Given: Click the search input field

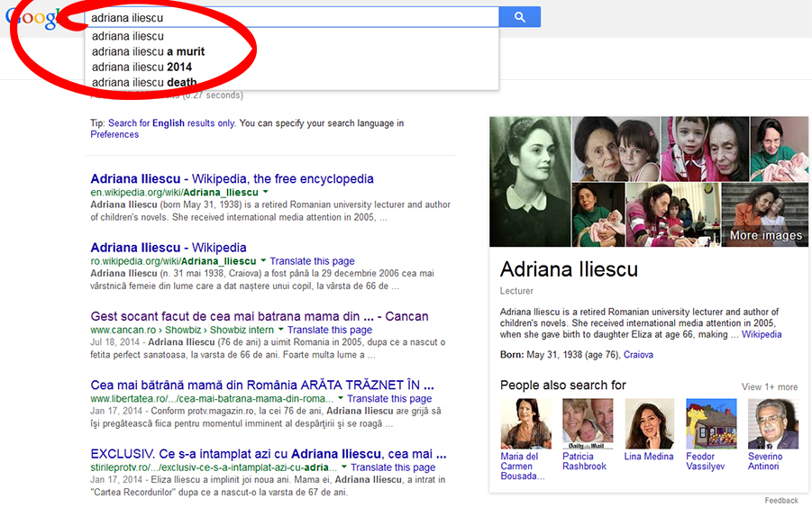Looking at the screenshot, I should [x=290, y=17].
